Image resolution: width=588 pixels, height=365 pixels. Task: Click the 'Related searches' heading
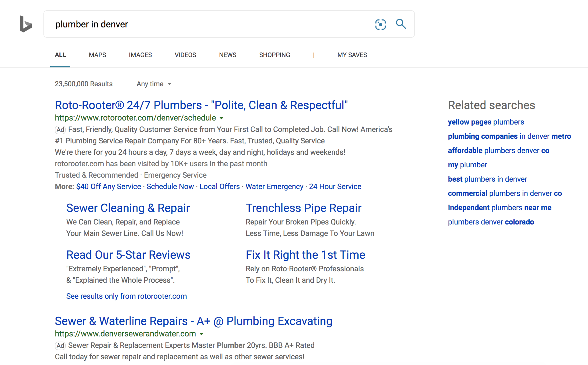[491, 105]
